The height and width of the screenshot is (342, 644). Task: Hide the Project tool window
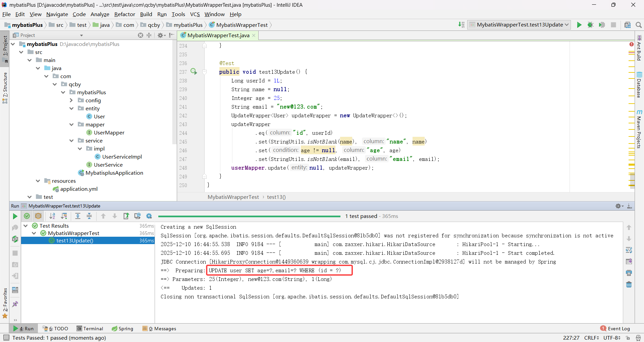[172, 35]
